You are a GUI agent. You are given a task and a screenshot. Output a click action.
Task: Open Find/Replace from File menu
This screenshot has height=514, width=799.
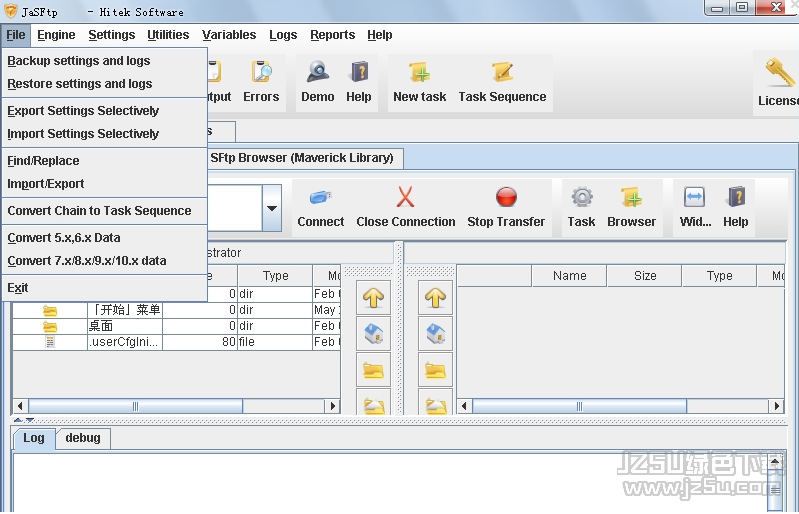104,160
